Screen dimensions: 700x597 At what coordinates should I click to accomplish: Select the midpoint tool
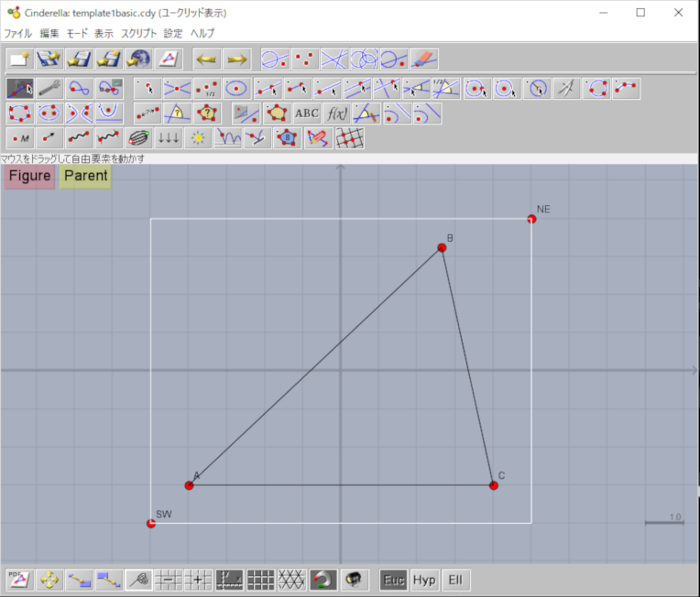[x=207, y=88]
